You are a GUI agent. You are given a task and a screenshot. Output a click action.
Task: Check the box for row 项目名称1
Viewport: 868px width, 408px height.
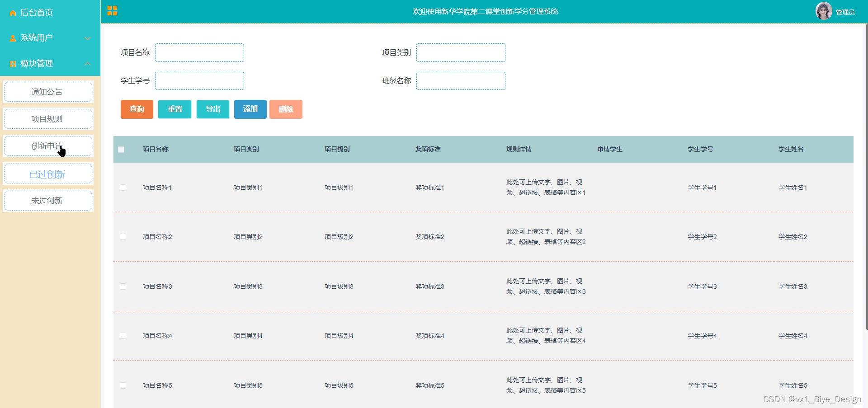tap(123, 188)
